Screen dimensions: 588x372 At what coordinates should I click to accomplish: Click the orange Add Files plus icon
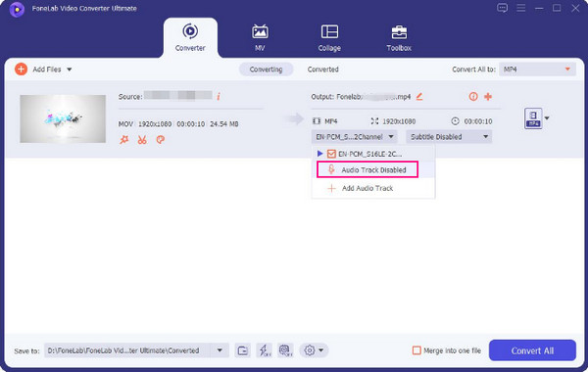(x=21, y=70)
